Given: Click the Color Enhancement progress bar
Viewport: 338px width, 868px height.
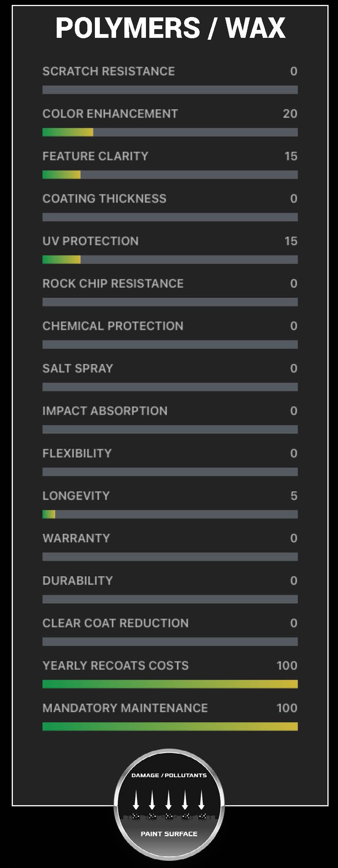Looking at the screenshot, I should pos(170,132).
